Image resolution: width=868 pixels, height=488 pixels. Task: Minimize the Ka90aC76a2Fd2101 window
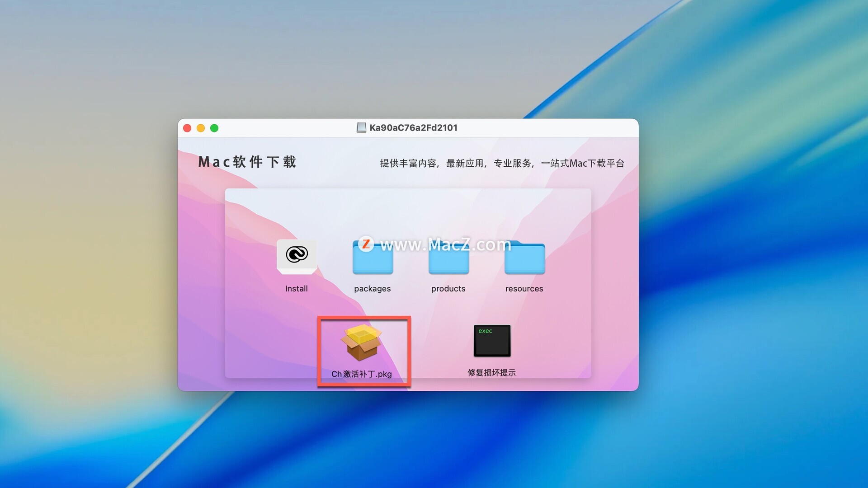(201, 128)
